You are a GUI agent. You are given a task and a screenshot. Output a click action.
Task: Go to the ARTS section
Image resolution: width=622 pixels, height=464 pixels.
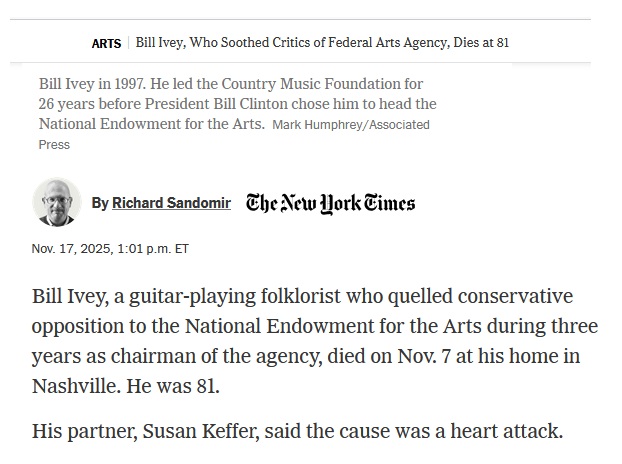click(x=106, y=44)
